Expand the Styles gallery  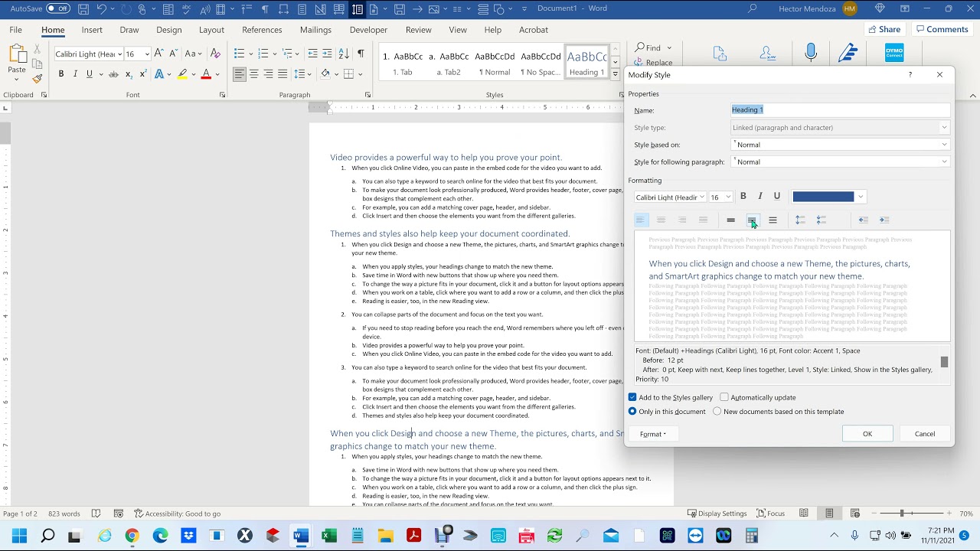coord(615,74)
